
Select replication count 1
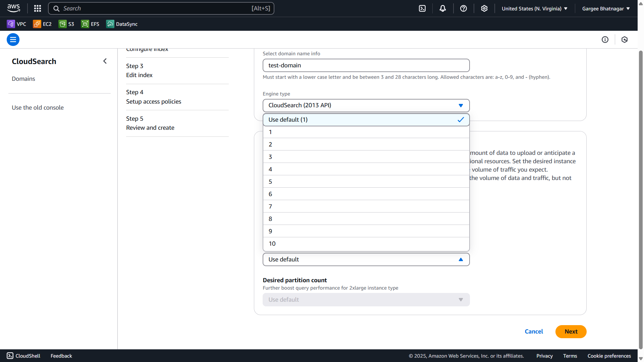point(366,132)
